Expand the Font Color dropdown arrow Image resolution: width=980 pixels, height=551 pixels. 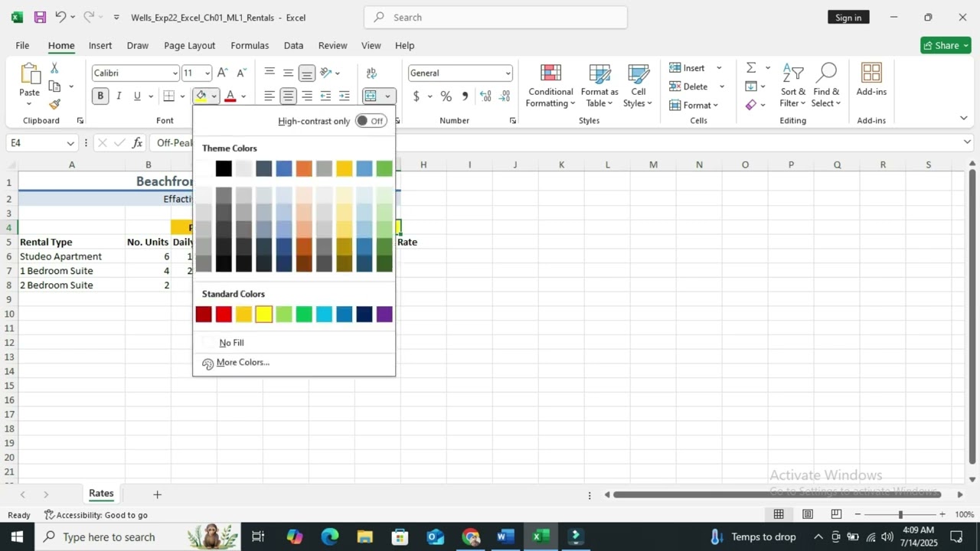[243, 96]
